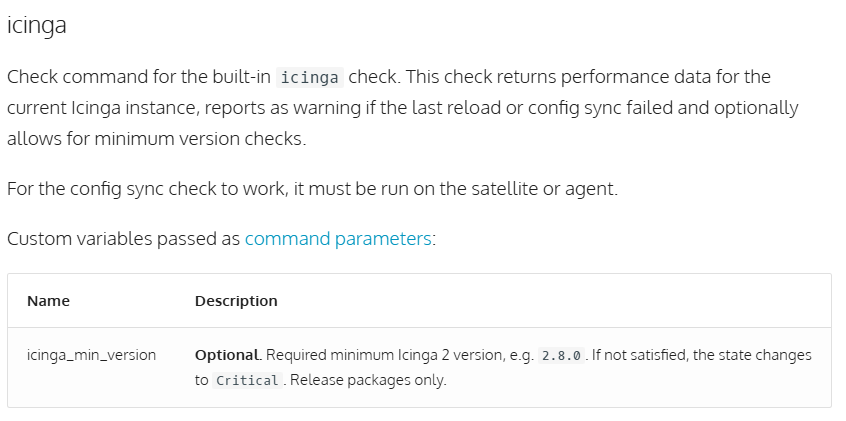Open the command parameters link
846x421 pixels.
pos(338,239)
